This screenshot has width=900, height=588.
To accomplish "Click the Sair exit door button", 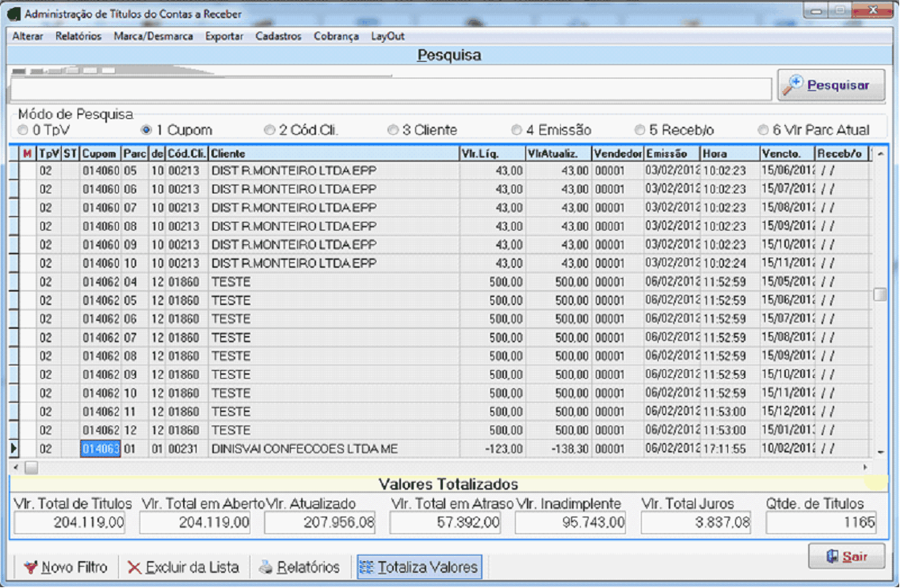I will [846, 556].
